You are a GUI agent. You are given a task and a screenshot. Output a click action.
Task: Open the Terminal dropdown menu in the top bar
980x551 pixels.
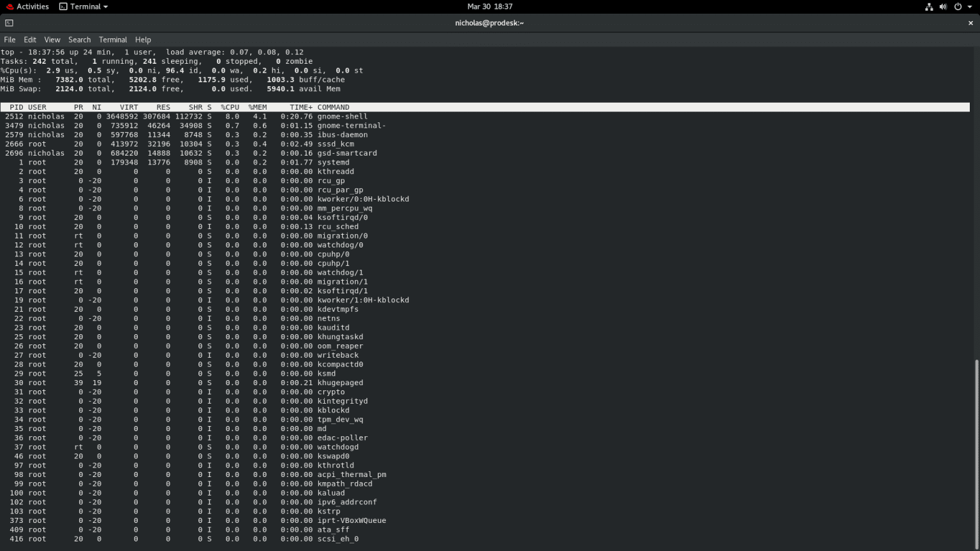point(84,6)
